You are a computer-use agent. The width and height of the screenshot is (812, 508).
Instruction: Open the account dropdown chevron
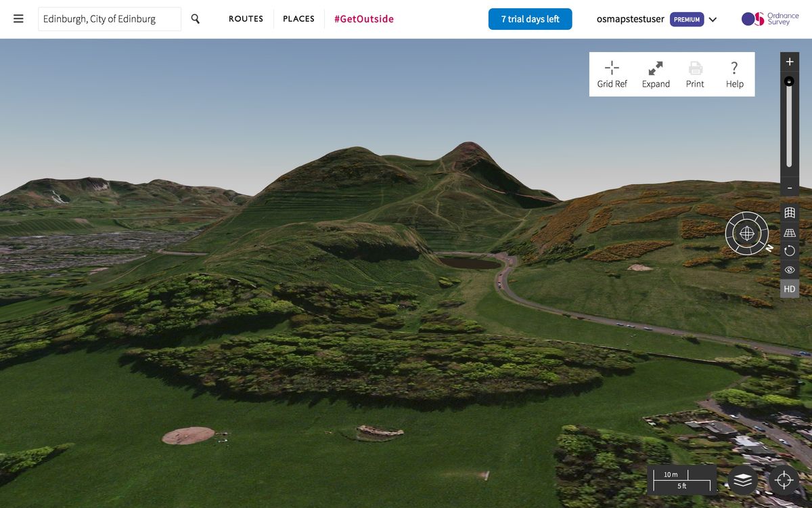point(713,19)
